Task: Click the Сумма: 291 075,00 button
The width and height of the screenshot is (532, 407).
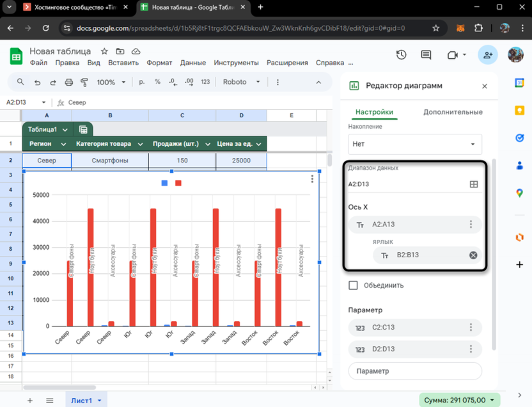Action: [x=460, y=400]
